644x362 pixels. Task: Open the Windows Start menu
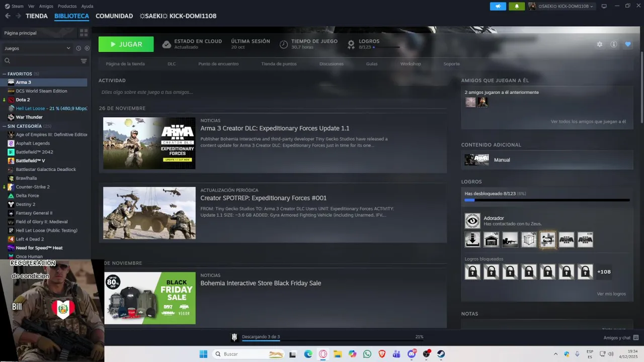[203, 354]
